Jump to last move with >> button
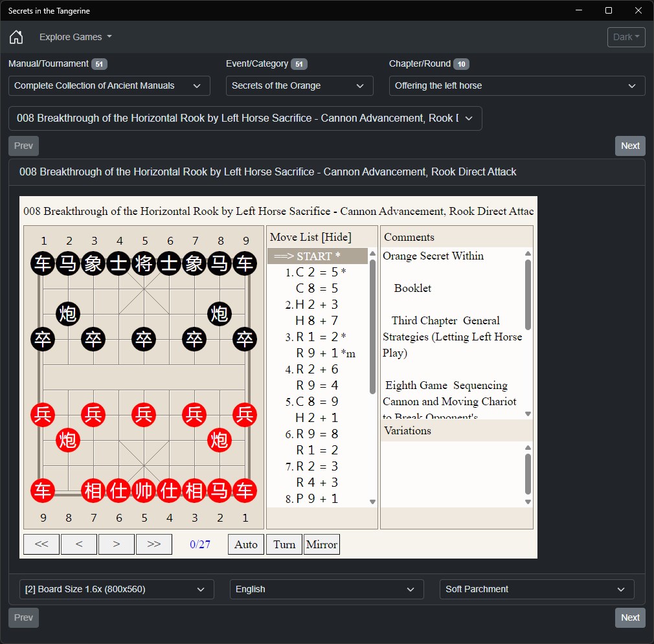The image size is (654, 644). click(154, 544)
